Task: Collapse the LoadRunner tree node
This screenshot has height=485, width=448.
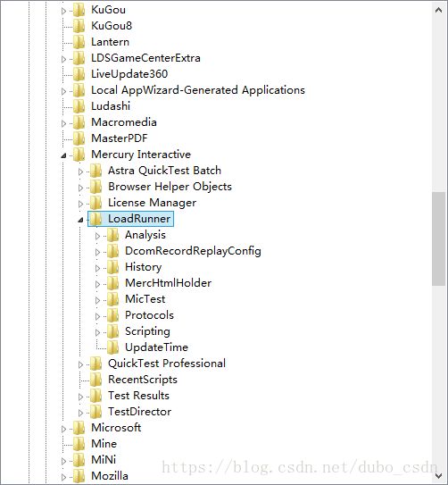Action: point(80,220)
